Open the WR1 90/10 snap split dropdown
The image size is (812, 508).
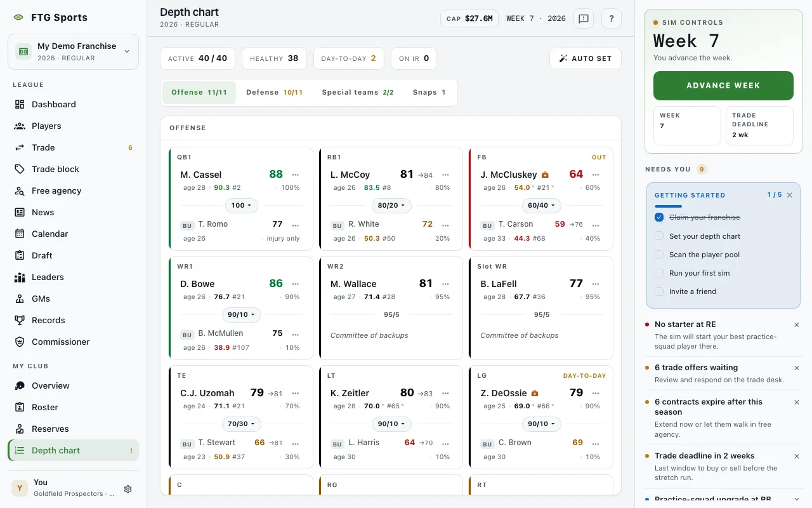click(x=242, y=315)
